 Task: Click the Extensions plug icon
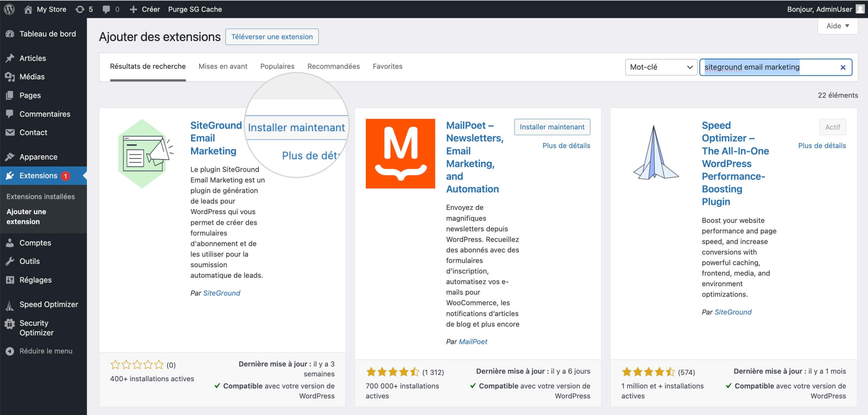(x=10, y=175)
